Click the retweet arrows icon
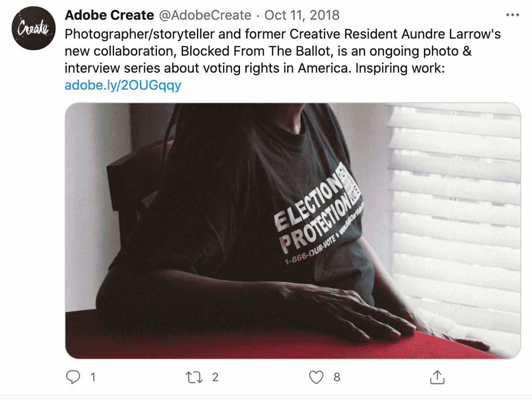532x400 pixels. 195,377
